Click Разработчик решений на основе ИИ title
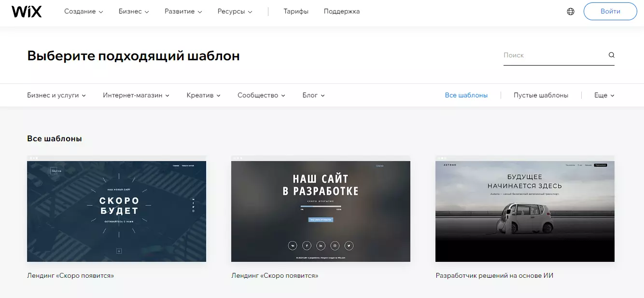Viewport: 644px width, 298px height. point(494,276)
